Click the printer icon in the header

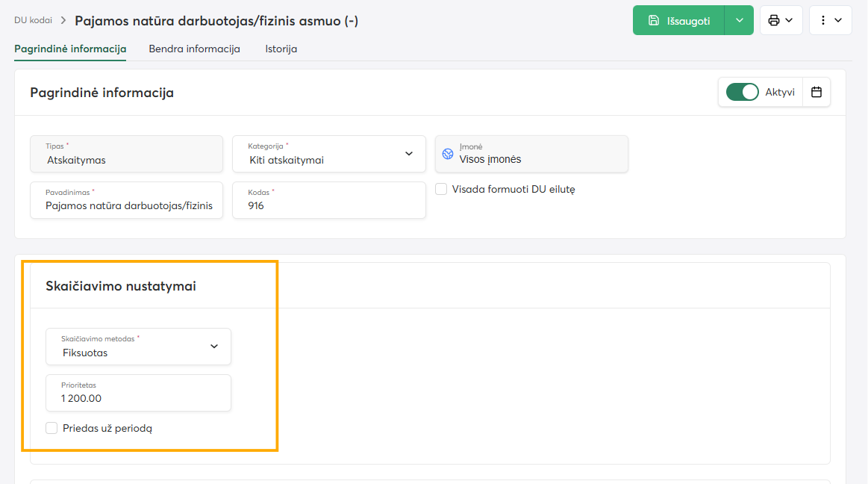click(x=774, y=20)
